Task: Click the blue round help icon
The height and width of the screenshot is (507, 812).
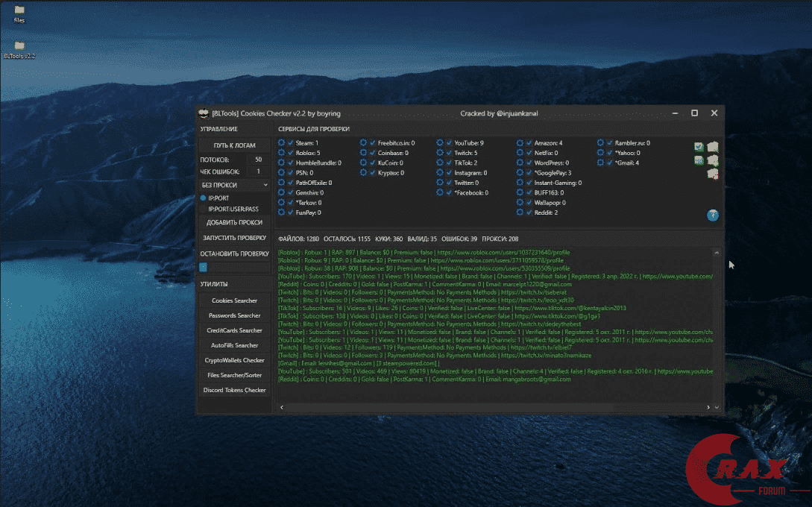Action: [713, 215]
